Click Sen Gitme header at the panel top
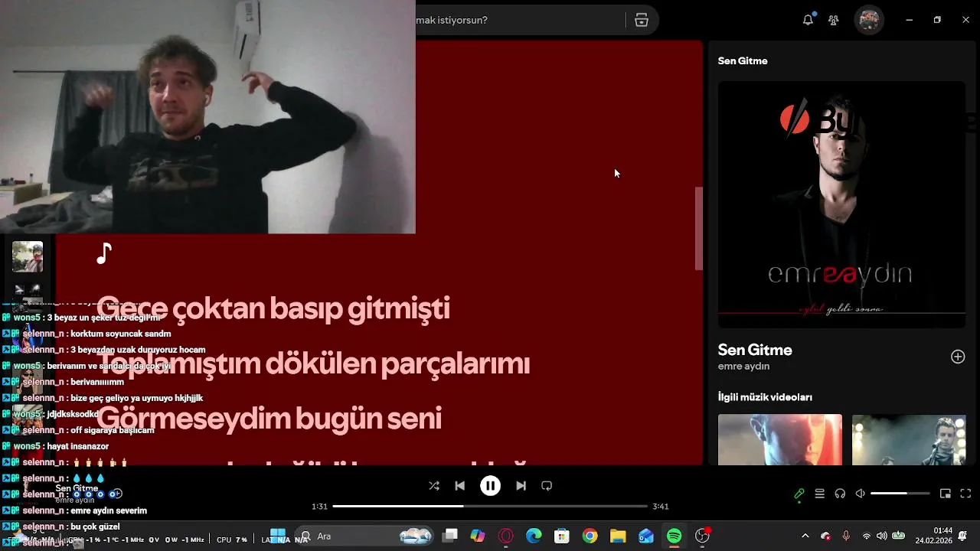 (x=743, y=61)
